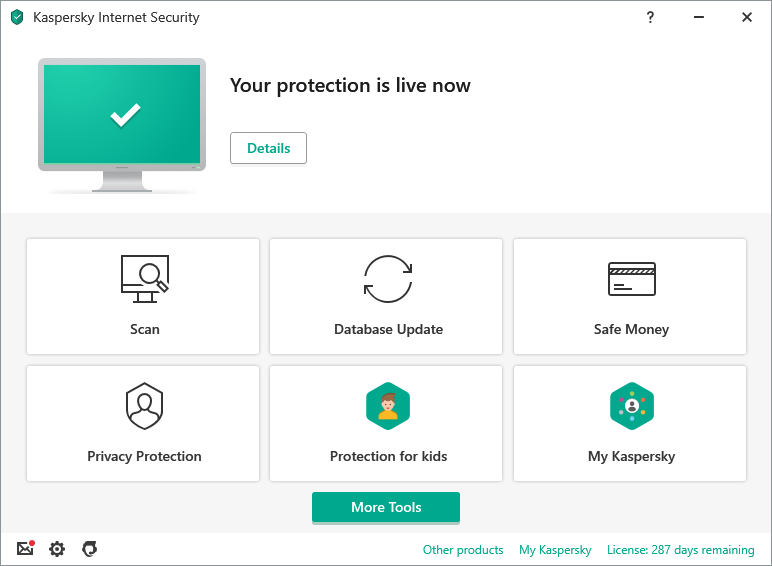Select the Database Update tile label
772x566 pixels.
(x=388, y=329)
